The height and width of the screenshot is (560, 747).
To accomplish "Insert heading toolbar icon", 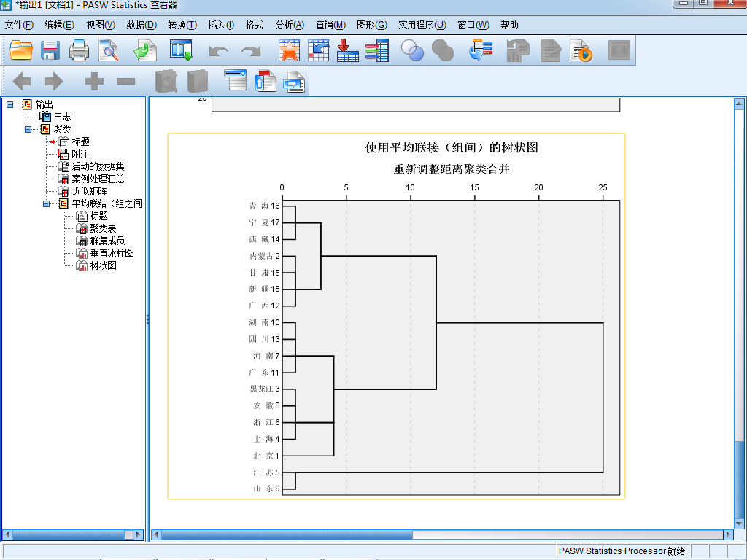I will click(x=236, y=80).
